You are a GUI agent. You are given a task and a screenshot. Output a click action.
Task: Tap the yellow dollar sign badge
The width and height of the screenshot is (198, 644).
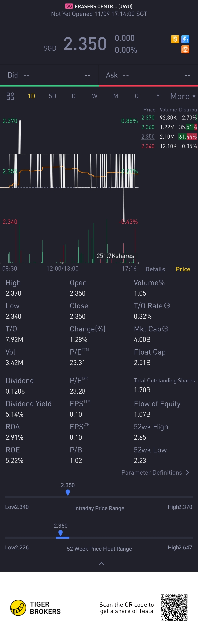point(175,39)
